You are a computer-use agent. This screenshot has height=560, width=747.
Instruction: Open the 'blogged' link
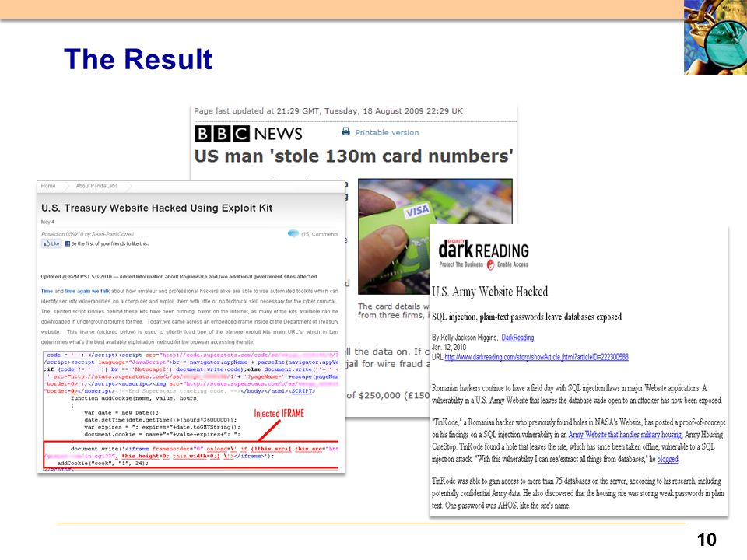668,459
